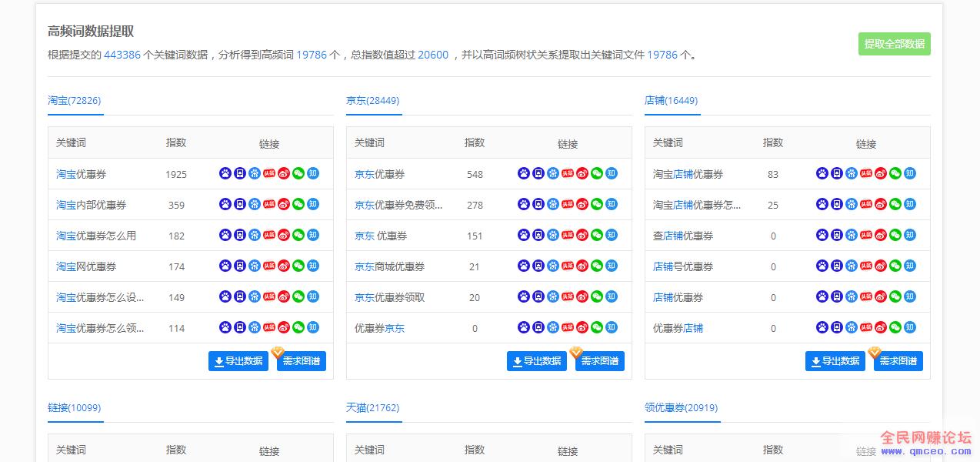This screenshot has height=462, width=980.
Task: Open Baidu paw icon for 淘宝优惠券 row
Action: (225, 173)
